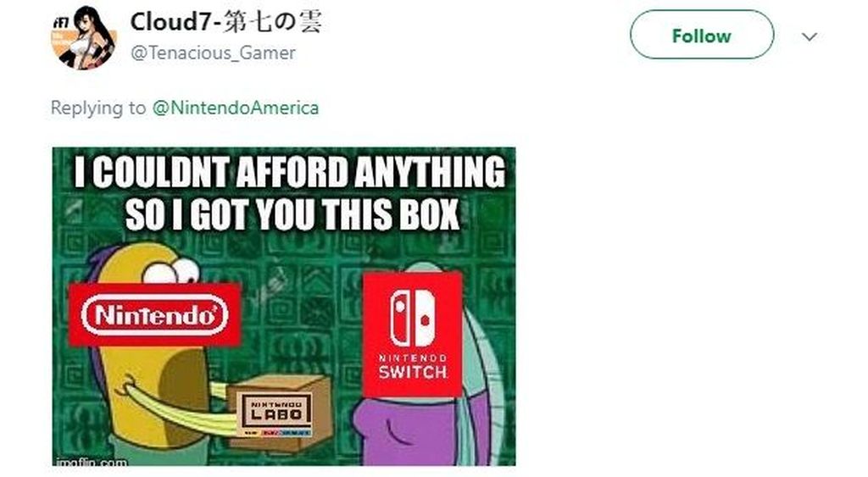Open the Cloud7 profile avatar picture
This screenshot has width=868, height=477.
(x=84, y=37)
